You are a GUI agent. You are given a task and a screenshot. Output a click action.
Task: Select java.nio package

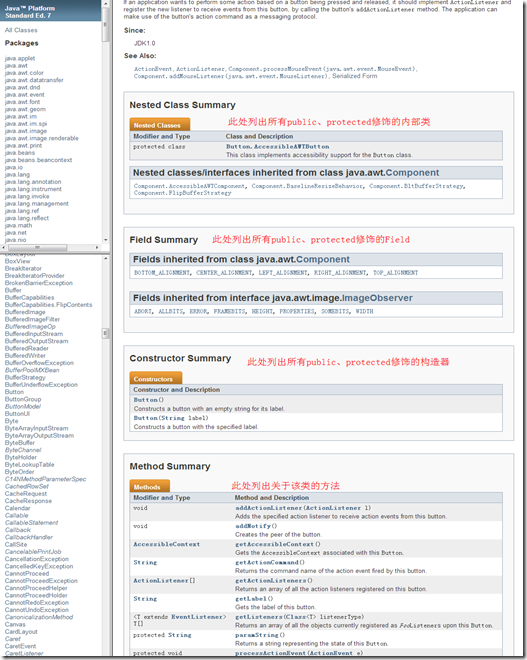point(15,240)
